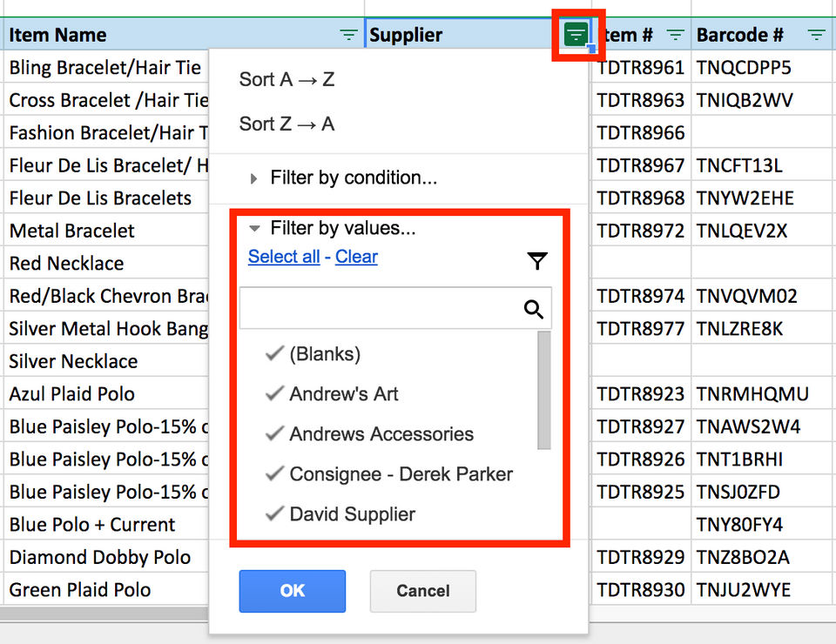The height and width of the screenshot is (644, 836).
Task: Open the Barcode # column filter icon
Action: [x=816, y=35]
